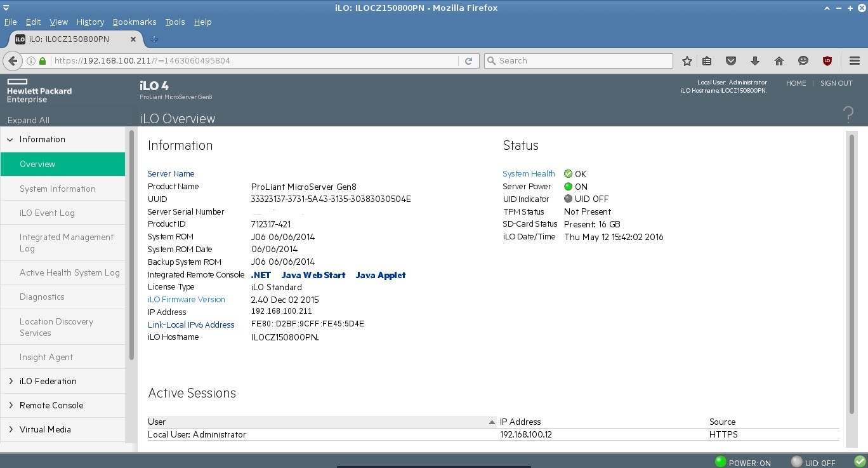Click the System Health link
This screenshot has width=868, height=468.
coord(529,173)
